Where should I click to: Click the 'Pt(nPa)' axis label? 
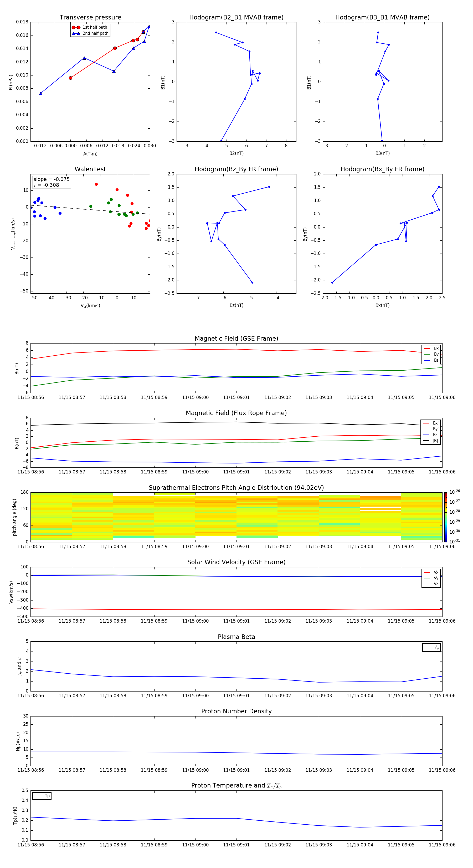click(11, 82)
